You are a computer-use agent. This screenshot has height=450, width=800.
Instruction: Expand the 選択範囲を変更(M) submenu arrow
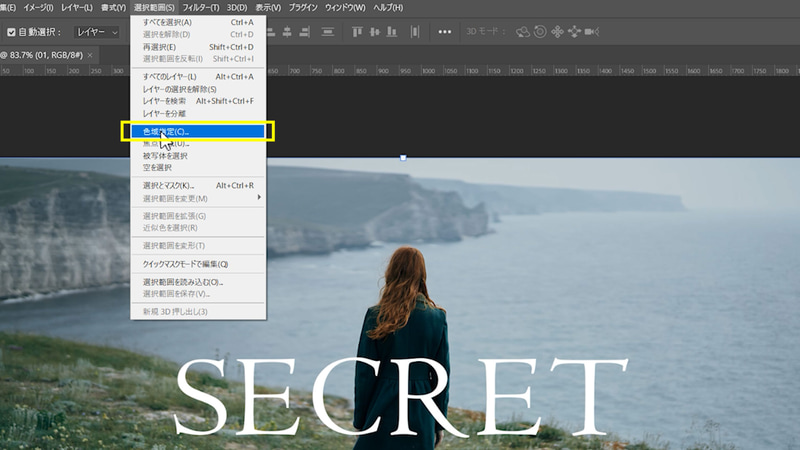[259, 197]
